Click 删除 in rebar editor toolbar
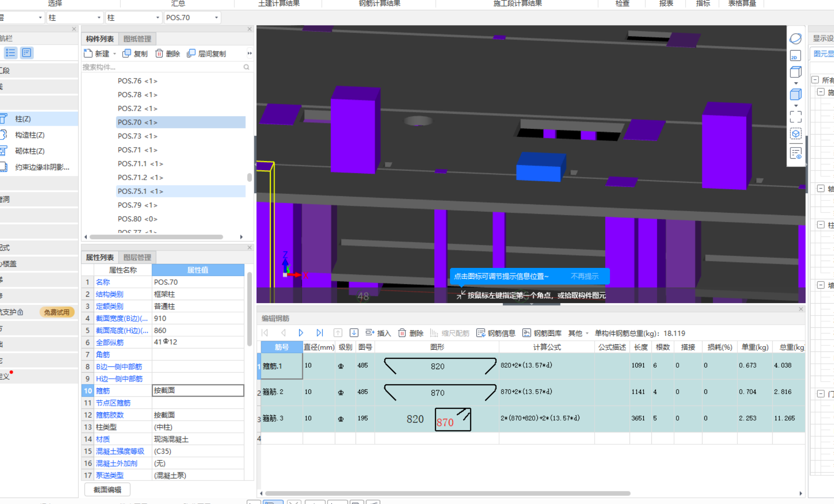This screenshot has height=504, width=834. click(411, 333)
